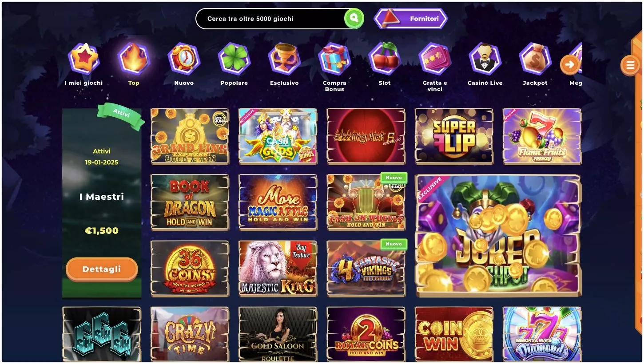Open the Crazy Time game thumbnail

[190, 334]
